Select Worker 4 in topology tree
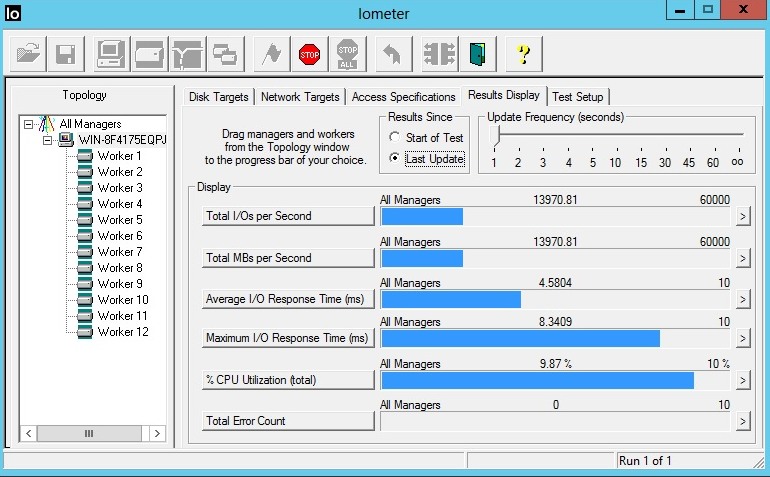The height and width of the screenshot is (477, 770). point(120,204)
